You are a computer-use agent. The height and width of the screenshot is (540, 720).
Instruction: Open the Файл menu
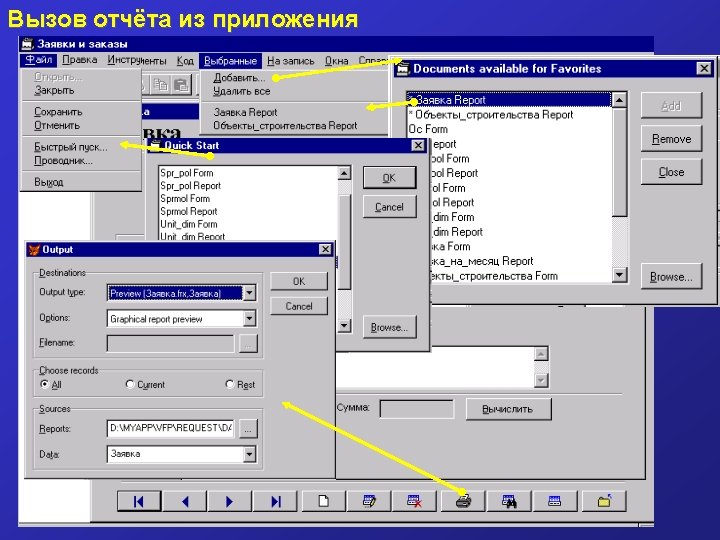(x=39, y=60)
